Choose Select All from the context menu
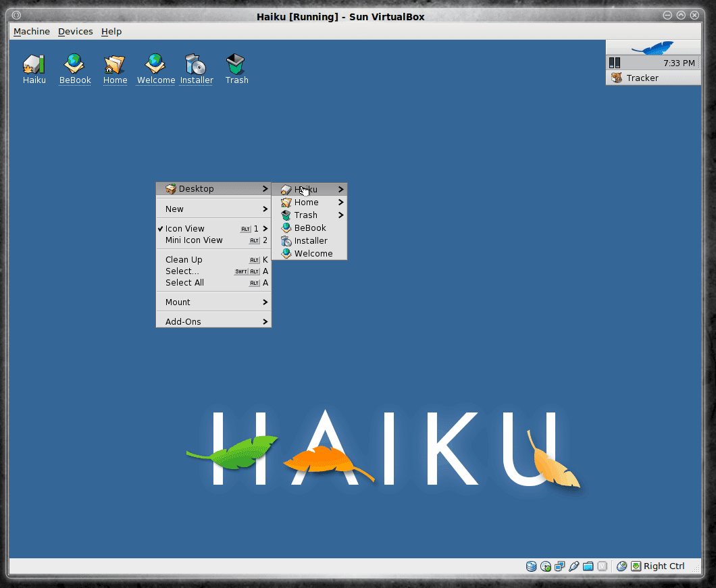The width and height of the screenshot is (716, 588). tap(184, 283)
